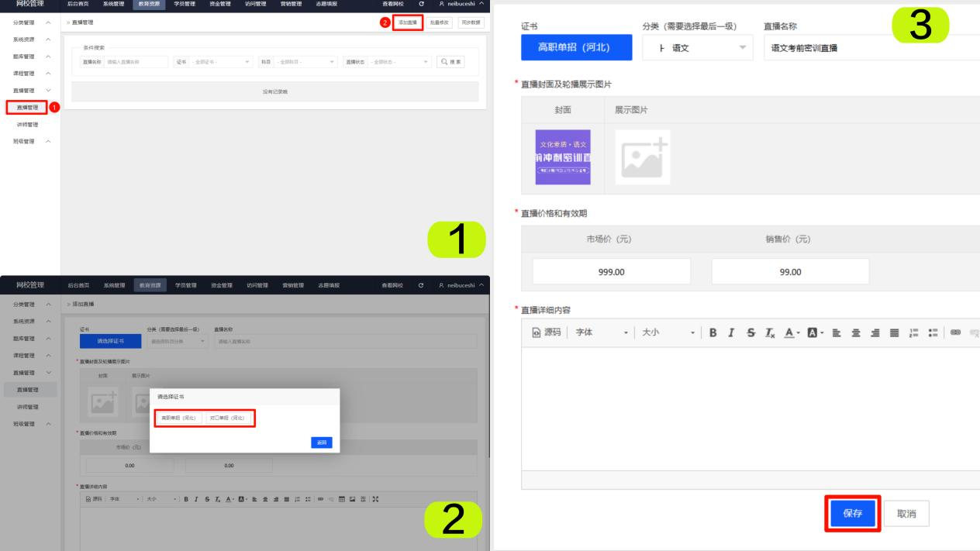Click the 展示图片 add-image placeholder in screenshot 3
This screenshot has height=551, width=980.
(642, 157)
